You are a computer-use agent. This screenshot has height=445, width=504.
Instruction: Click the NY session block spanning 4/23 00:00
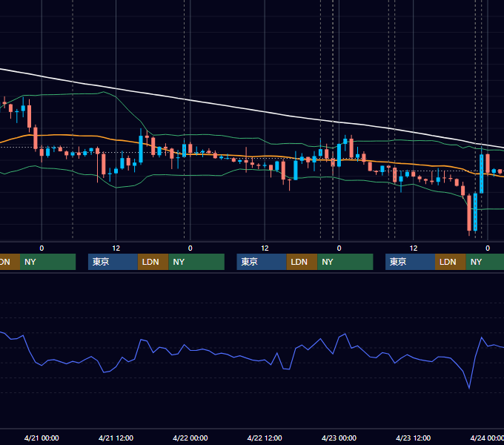[x=345, y=262]
